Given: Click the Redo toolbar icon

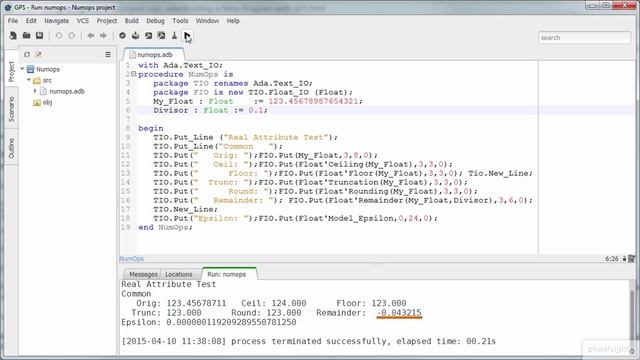Looking at the screenshot, I should coord(72,36).
